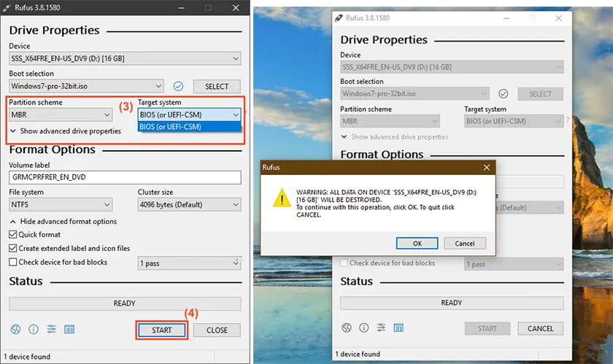Open the 4096 bytes Cluster size dropdown
This screenshot has height=364, width=613.
pos(189,205)
